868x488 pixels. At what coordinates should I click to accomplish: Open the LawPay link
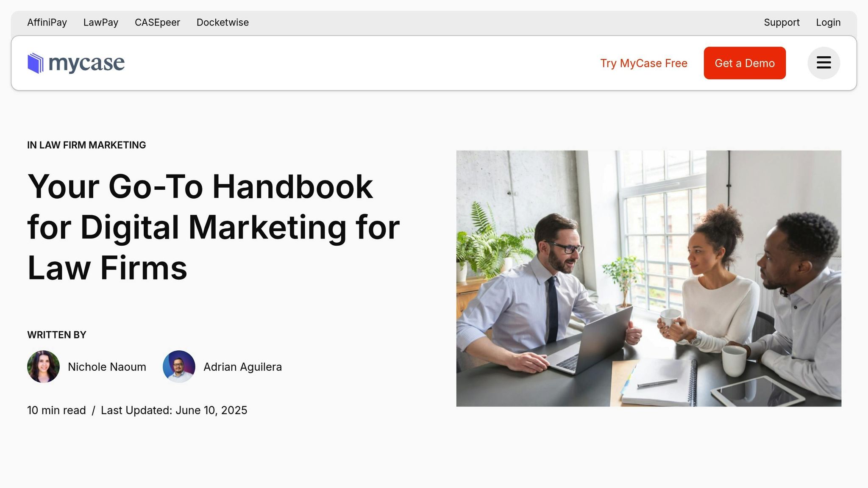(101, 22)
